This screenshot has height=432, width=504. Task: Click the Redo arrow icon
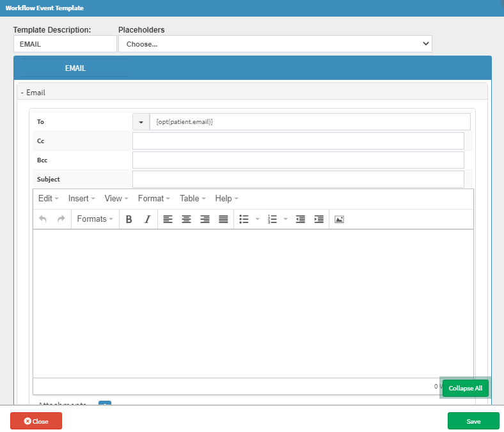tap(61, 219)
